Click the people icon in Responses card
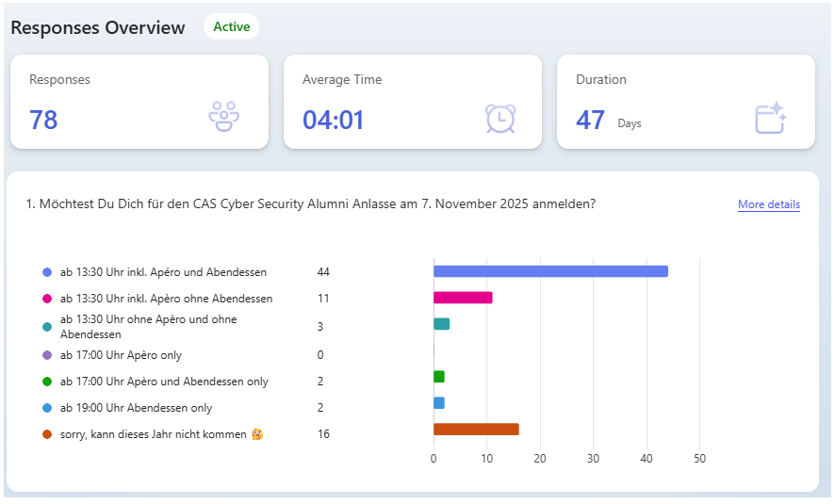 (x=223, y=117)
